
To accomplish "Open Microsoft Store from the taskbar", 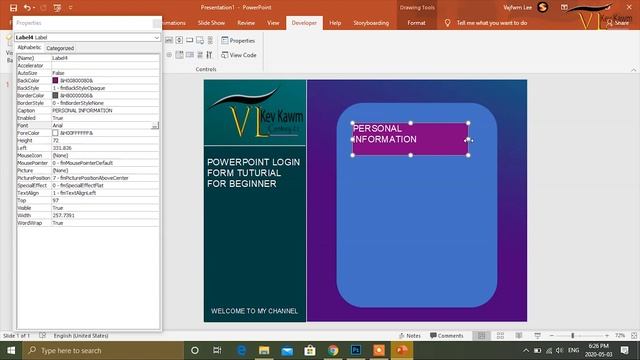I will tap(310, 350).
